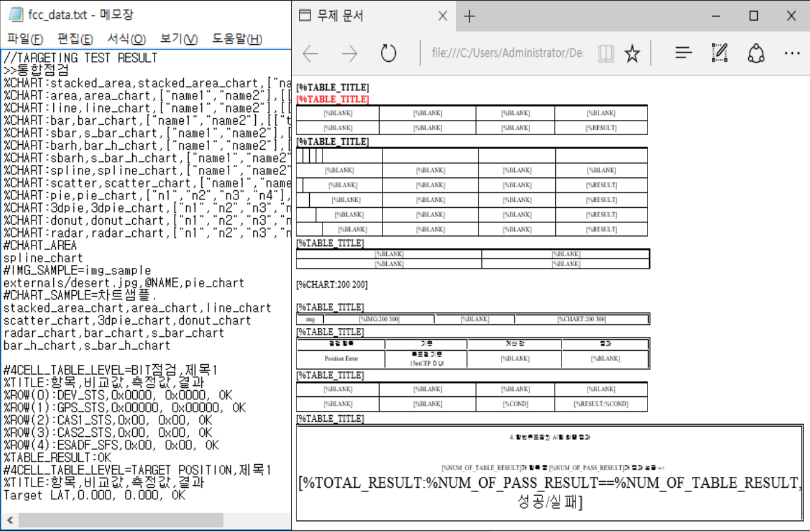810x532 pixels.
Task: Minimize the Edge window
Action: coord(716,16)
